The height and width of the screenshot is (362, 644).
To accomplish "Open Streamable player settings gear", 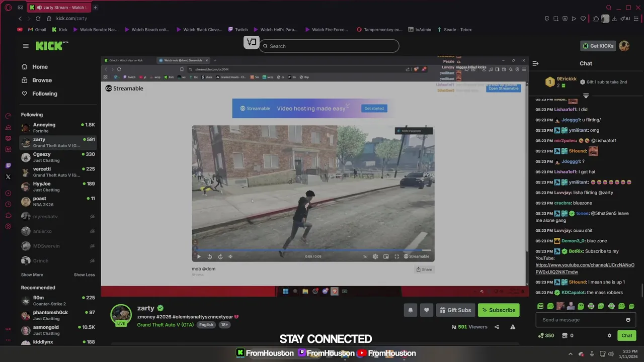I will [x=375, y=256].
